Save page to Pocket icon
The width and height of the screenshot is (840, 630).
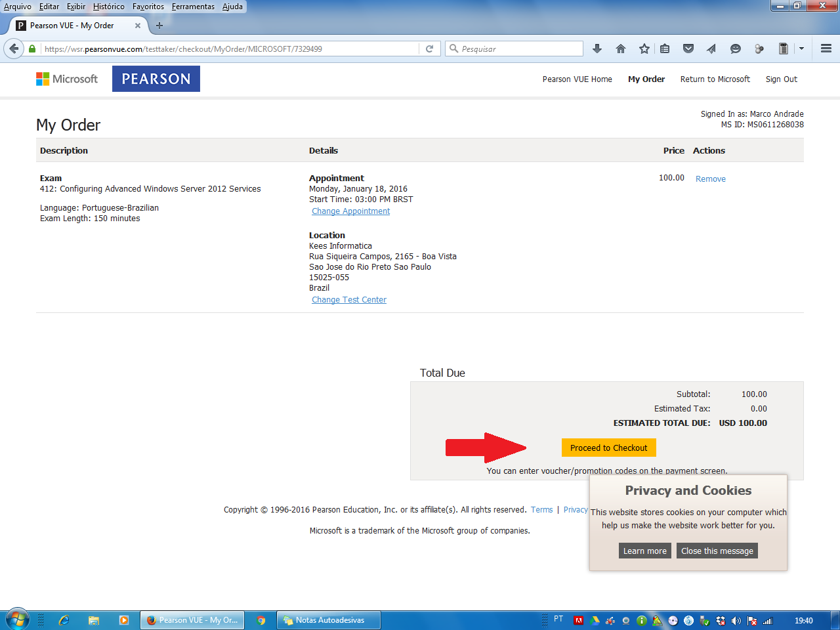pos(688,49)
